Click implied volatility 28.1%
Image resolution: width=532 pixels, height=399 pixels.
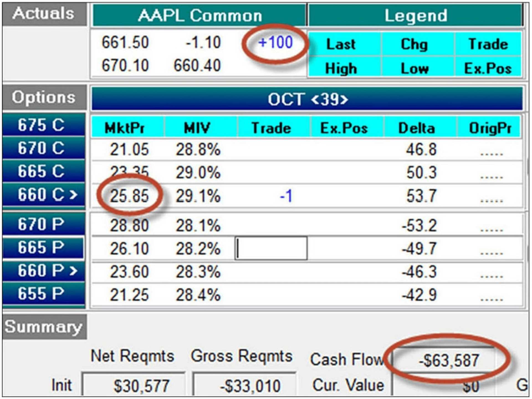[x=198, y=225]
